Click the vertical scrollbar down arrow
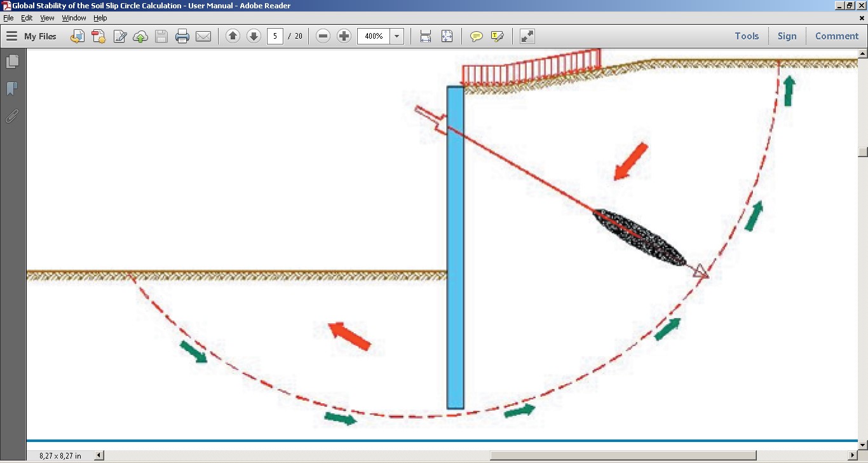The width and height of the screenshot is (868, 463). click(x=862, y=445)
